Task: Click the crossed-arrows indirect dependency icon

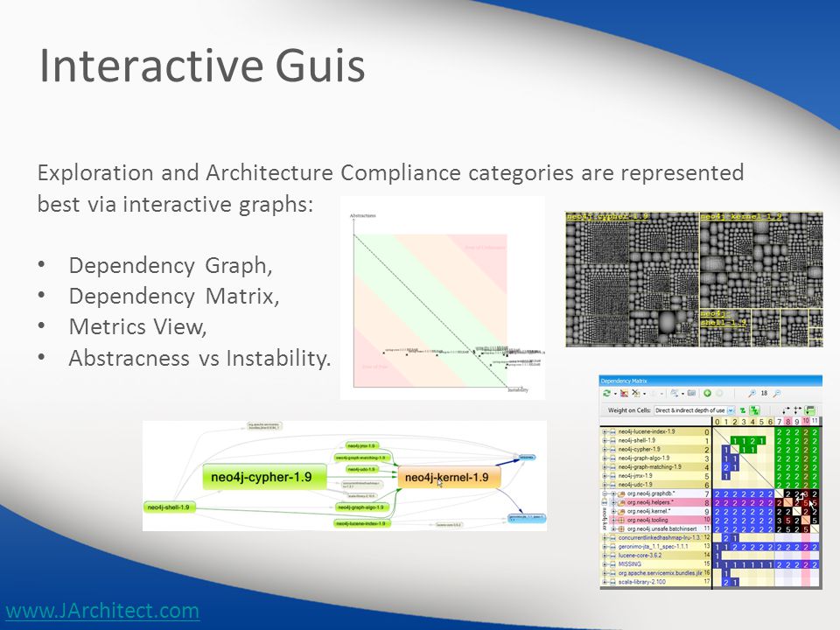Action: coord(798,411)
